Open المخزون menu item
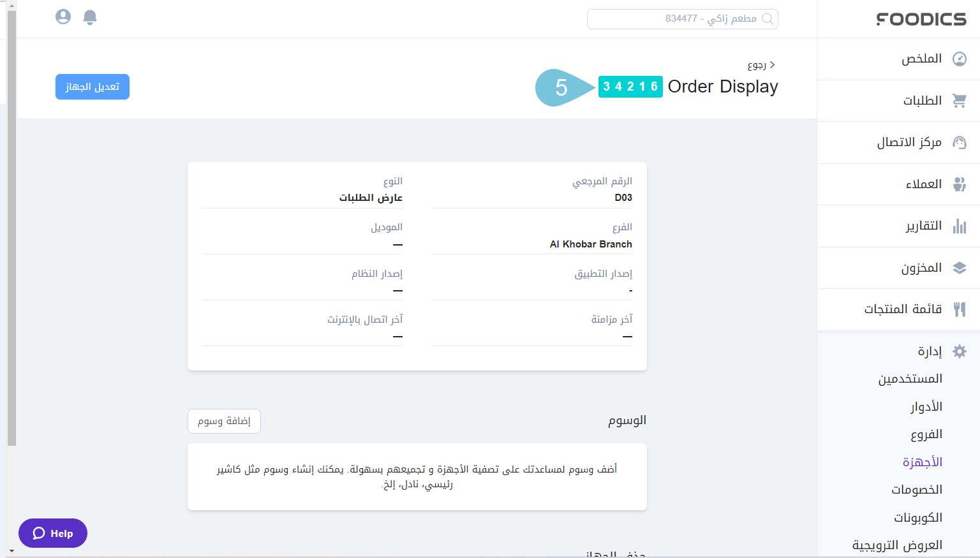The height and width of the screenshot is (558, 980). [898, 268]
